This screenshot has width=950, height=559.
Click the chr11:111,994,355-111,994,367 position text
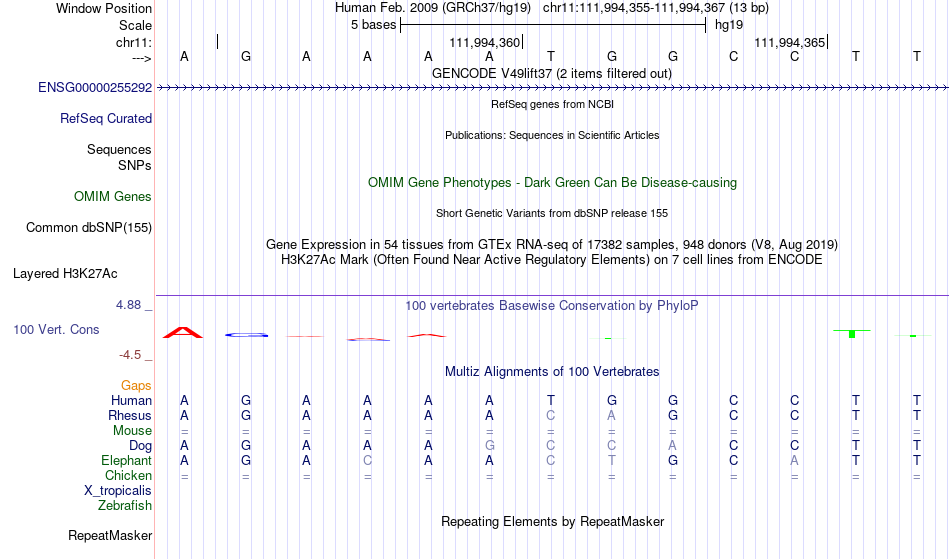[x=656, y=8]
